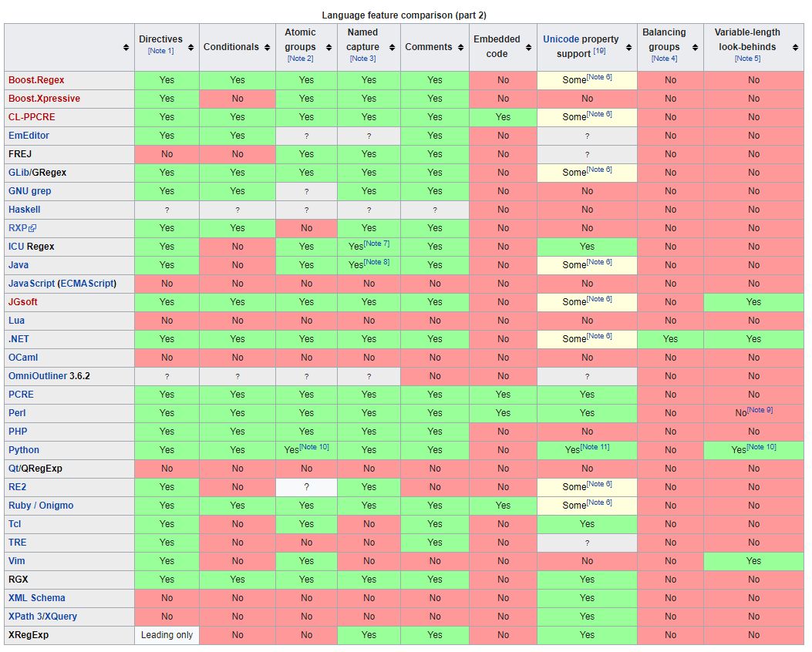Sort by Variable-length look-behinds arrows

coord(796,47)
